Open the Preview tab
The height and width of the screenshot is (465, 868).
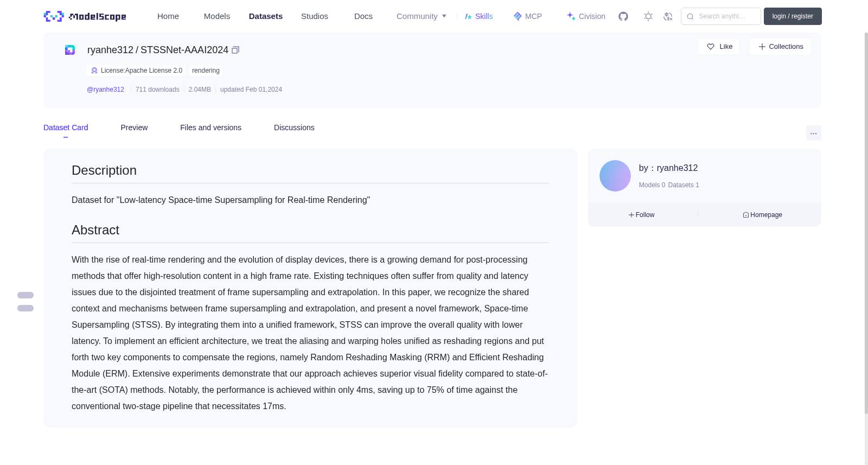point(134,128)
